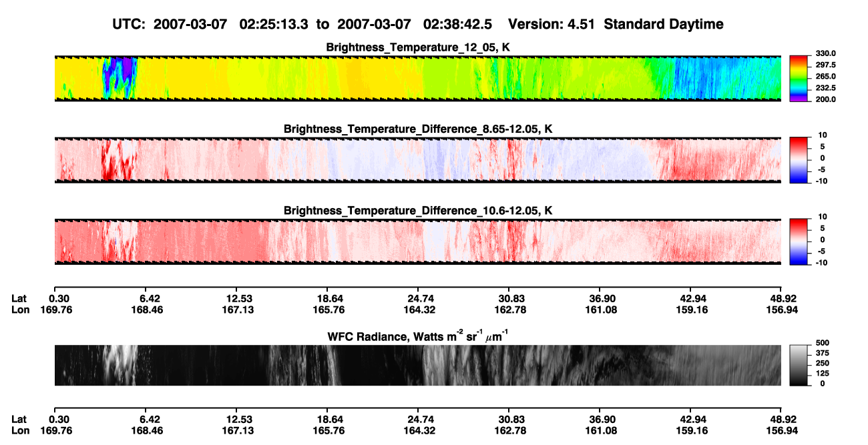This screenshot has height=445, width=868.
Task: Click the 42.94 latitude tick on bottom axis
Action: click(x=692, y=419)
